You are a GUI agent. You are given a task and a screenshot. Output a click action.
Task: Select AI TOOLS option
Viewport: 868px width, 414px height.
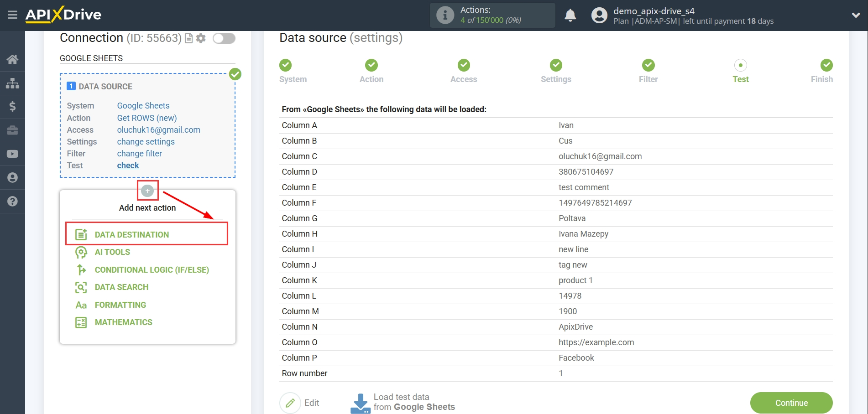[x=112, y=252]
